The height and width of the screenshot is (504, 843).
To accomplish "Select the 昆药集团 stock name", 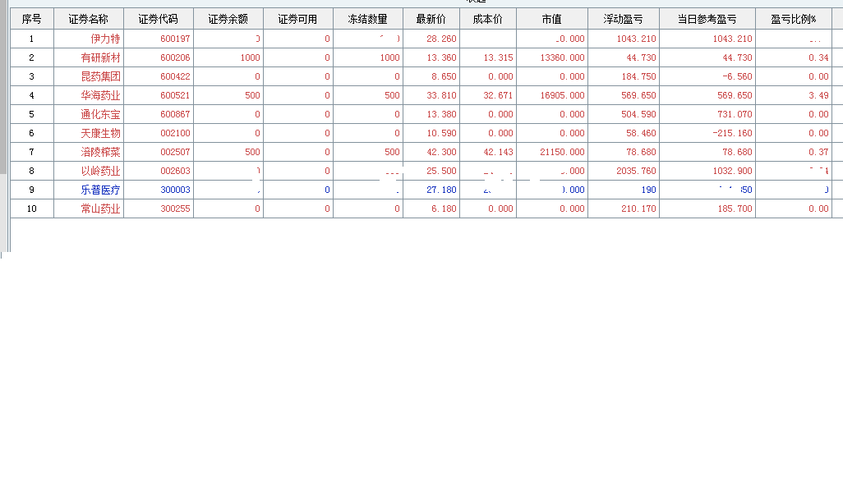I will 100,76.
